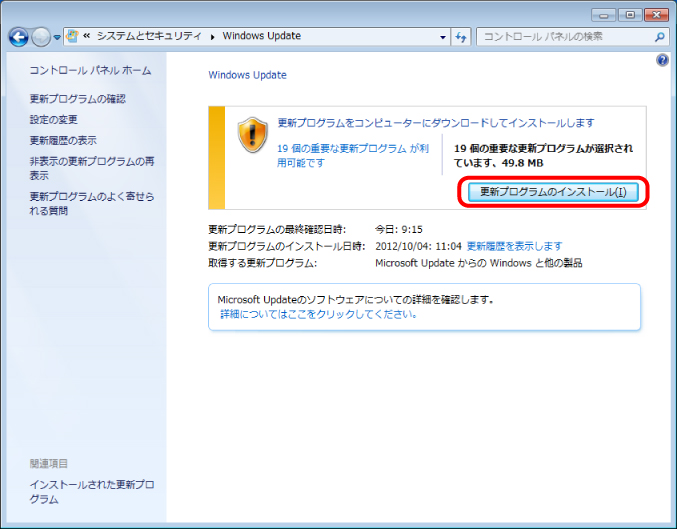Viewport: 677px width, 529px height.
Task: Open インストールされた更新プログラム
Action: [x=92, y=492]
